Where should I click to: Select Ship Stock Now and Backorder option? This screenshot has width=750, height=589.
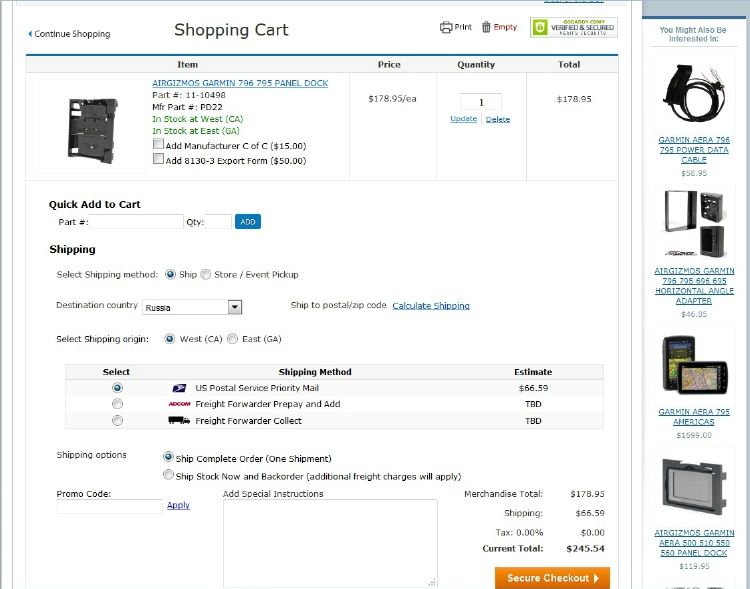[x=168, y=475]
